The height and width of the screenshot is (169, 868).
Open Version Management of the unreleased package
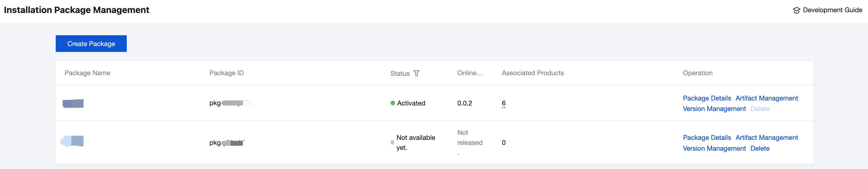[x=714, y=148]
